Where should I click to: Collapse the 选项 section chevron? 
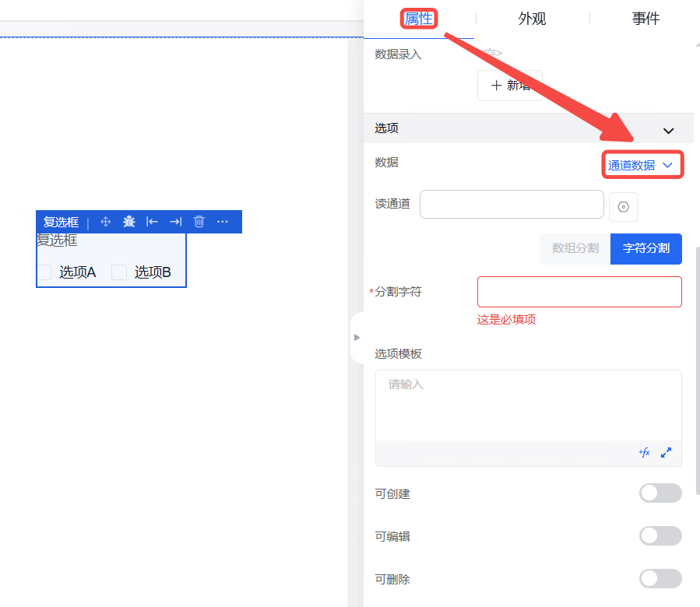click(x=668, y=131)
